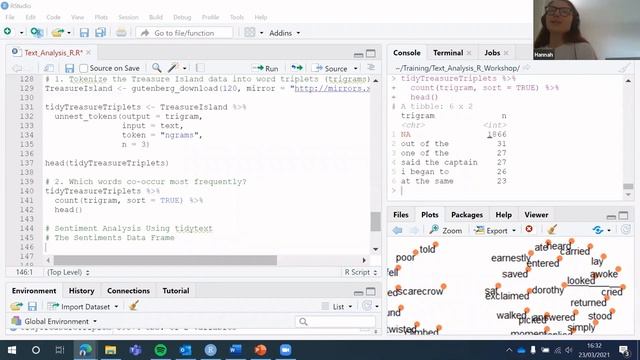Viewport: 640px width, 360px height.
Task: Go to the previous plot arrow
Action: (397, 230)
